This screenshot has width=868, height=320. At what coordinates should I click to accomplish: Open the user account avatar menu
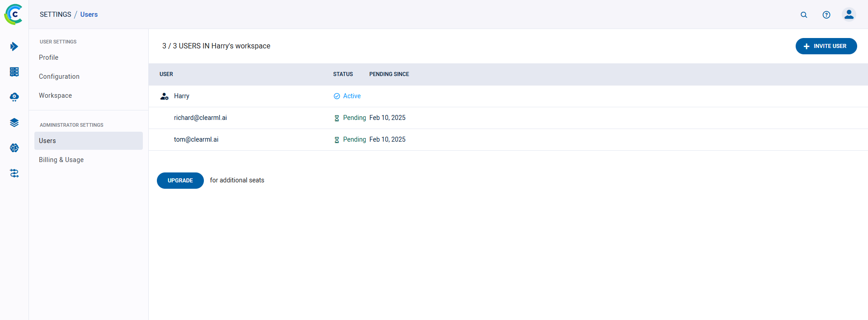coord(849,14)
